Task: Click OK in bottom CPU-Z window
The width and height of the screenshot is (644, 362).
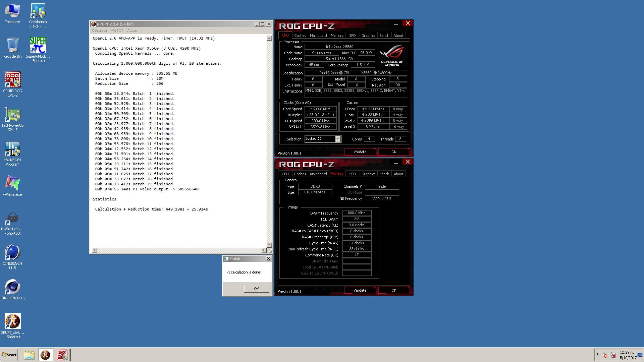Action: coord(394,290)
